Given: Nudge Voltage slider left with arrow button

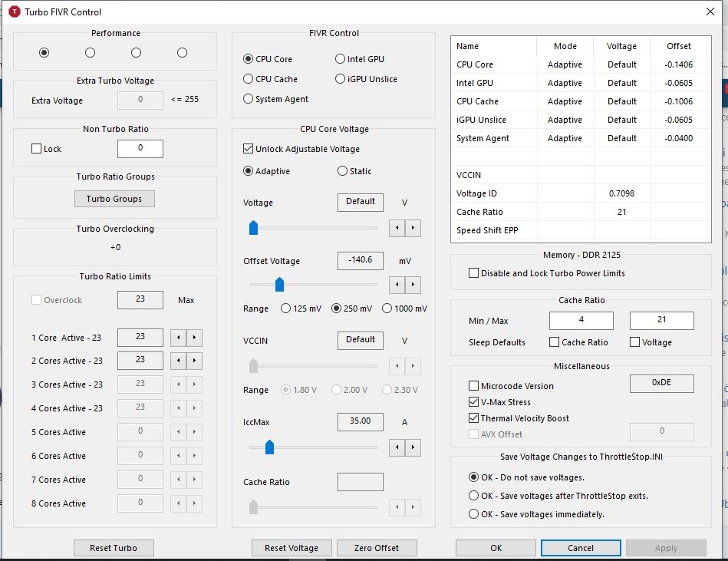Looking at the screenshot, I should [397, 228].
